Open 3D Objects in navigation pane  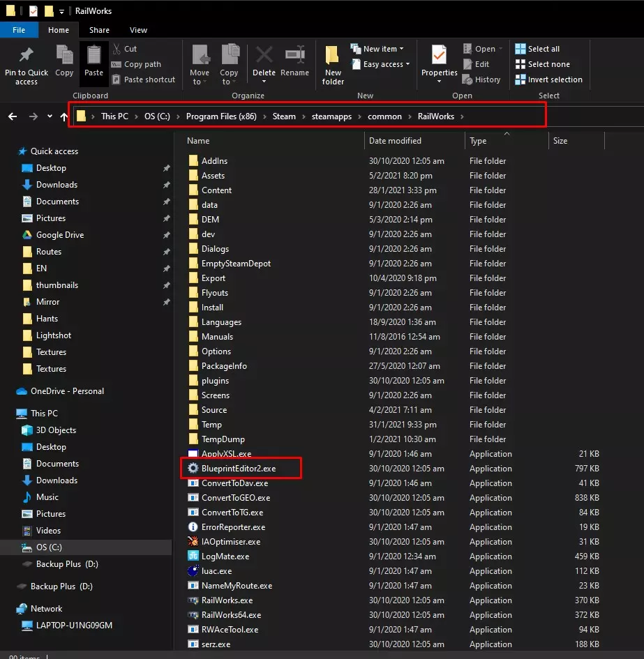pyautogui.click(x=56, y=430)
